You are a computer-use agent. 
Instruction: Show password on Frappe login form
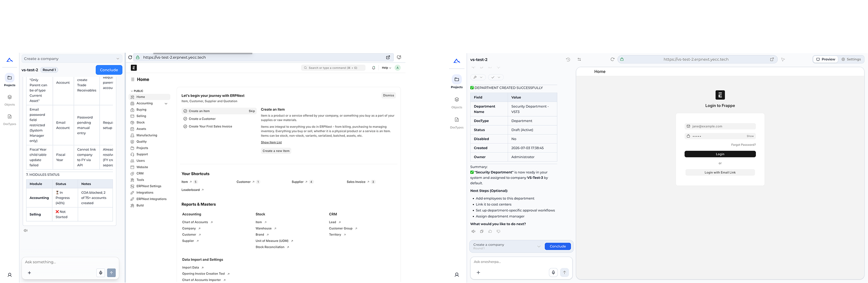750,136
